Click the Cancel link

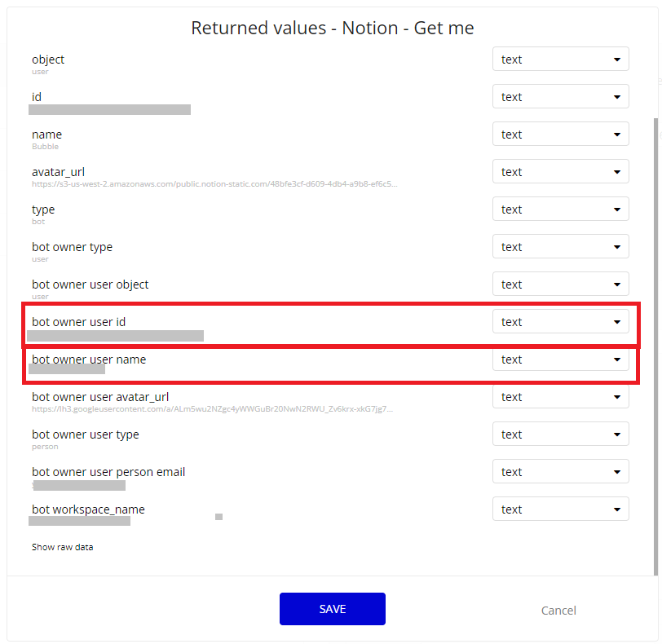(558, 611)
